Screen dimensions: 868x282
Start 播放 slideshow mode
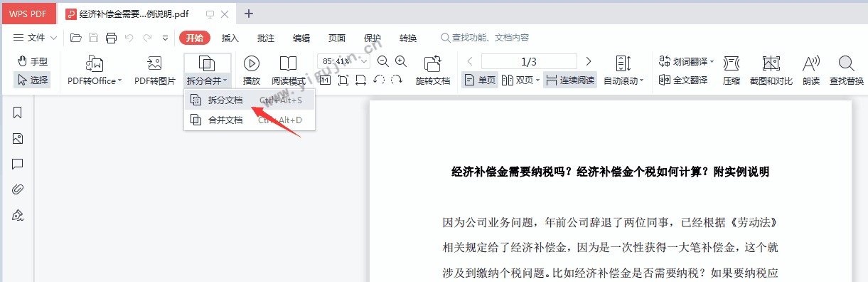251,70
